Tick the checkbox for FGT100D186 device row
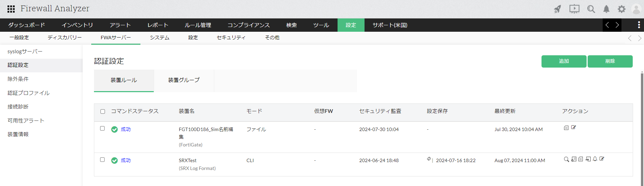Viewport: 644px width, 186px height. tap(102, 129)
